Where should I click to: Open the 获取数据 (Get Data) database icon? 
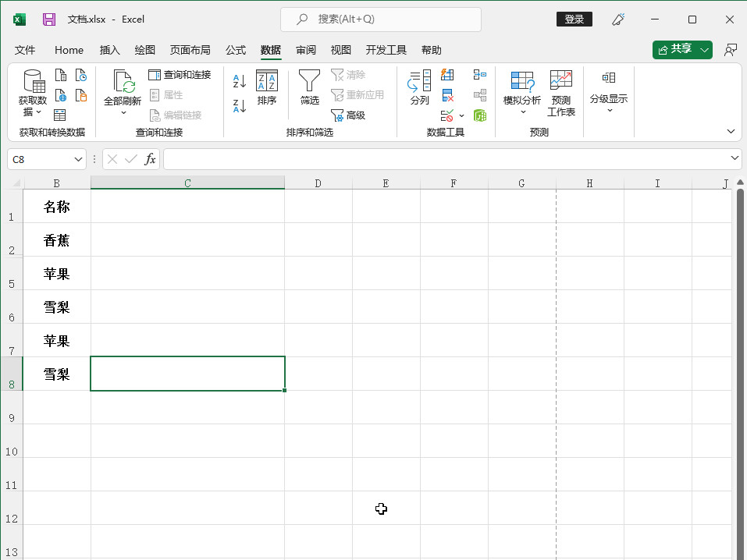click(x=34, y=81)
